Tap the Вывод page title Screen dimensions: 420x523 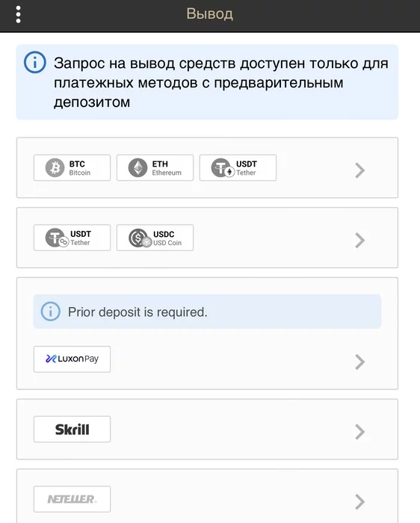210,14
